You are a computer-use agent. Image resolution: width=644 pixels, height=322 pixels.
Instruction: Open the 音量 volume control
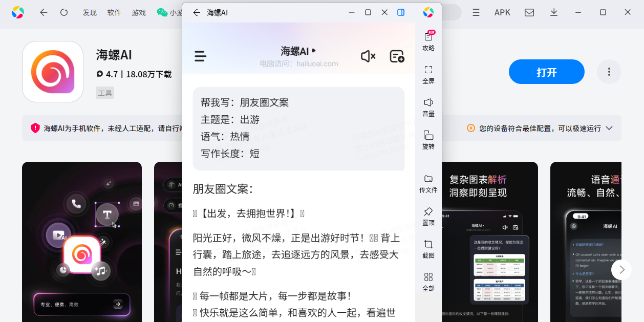coord(428,107)
